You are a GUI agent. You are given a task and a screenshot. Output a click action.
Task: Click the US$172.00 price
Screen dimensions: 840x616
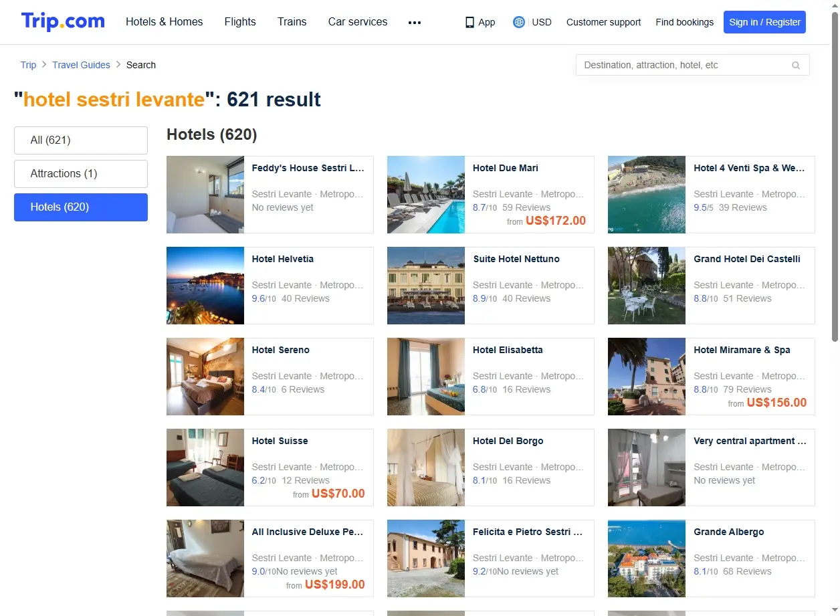pos(556,221)
